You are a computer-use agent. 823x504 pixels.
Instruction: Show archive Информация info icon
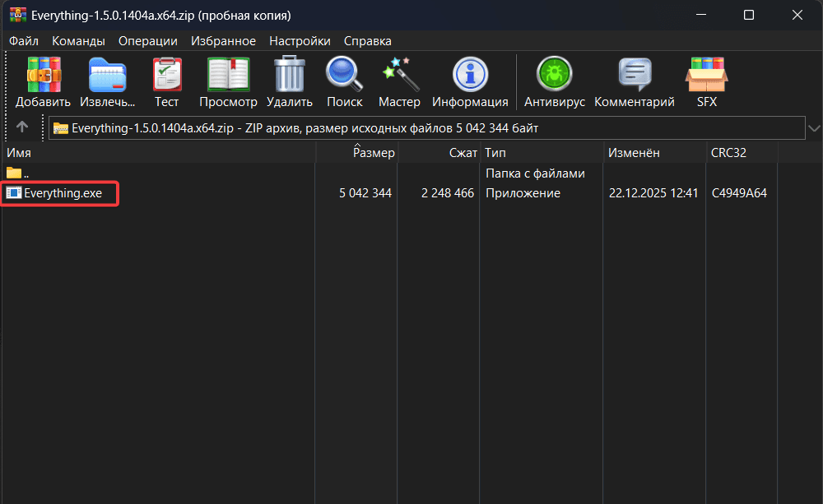[x=470, y=75]
